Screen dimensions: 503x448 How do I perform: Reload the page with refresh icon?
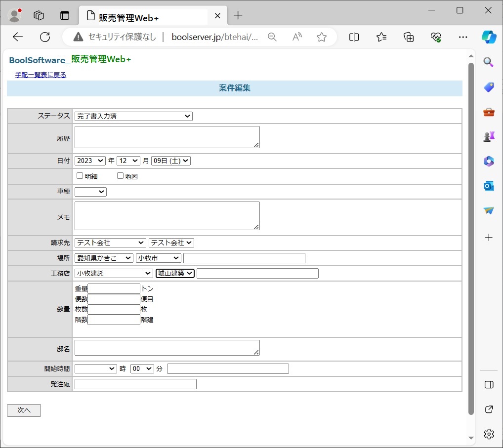tap(45, 37)
